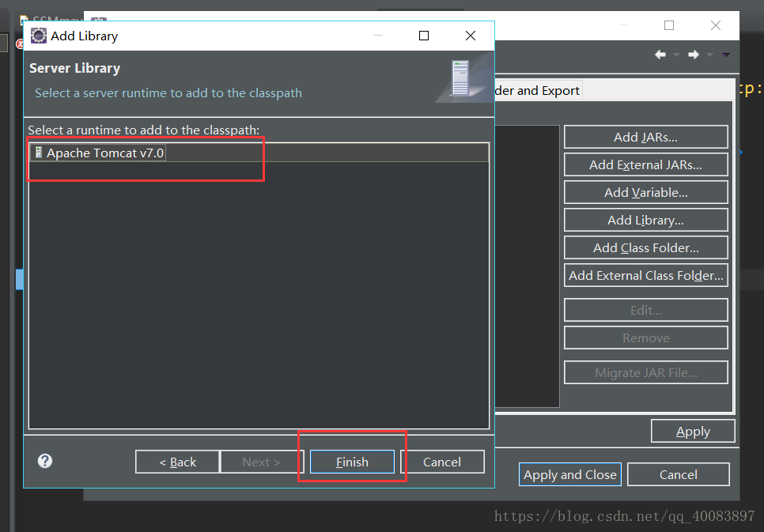Image resolution: width=764 pixels, height=532 pixels.
Task: Open the back history dropdown arrow
Action: 677,55
